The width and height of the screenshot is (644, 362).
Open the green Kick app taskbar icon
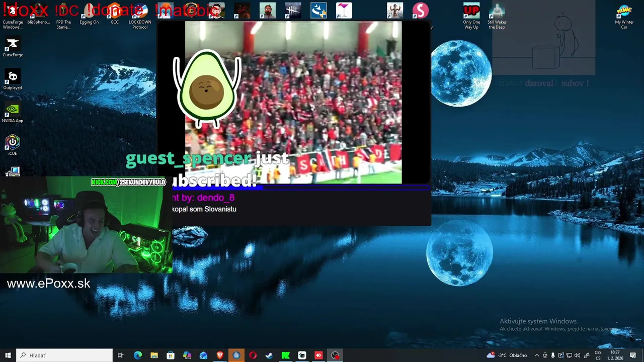tap(286, 355)
